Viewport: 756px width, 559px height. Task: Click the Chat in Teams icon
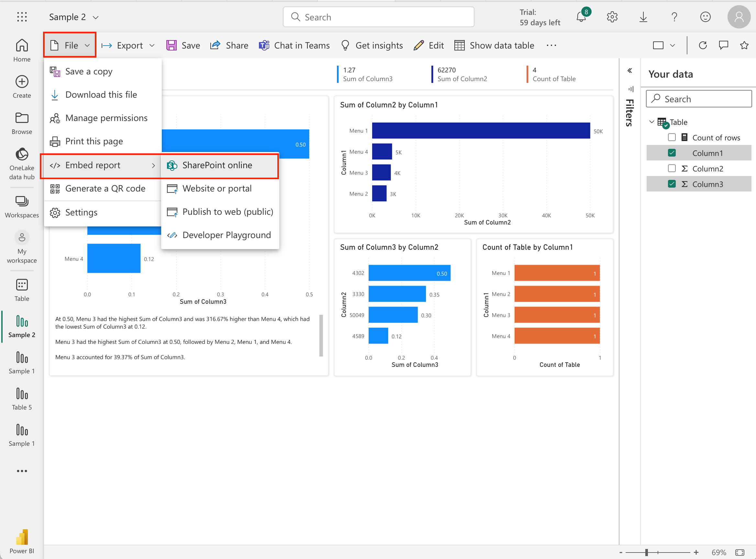tap(264, 45)
